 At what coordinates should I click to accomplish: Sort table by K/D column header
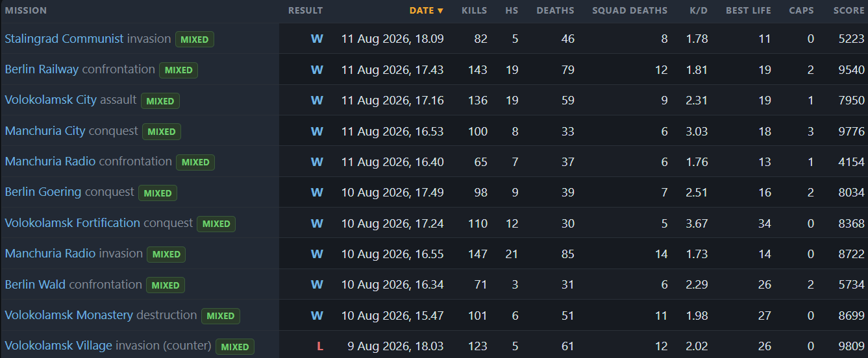click(x=699, y=10)
